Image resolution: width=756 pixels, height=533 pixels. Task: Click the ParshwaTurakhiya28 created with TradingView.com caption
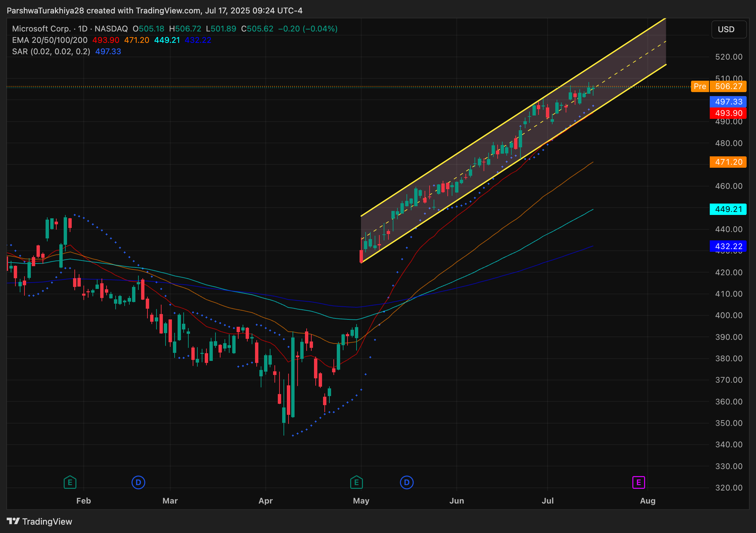point(154,11)
